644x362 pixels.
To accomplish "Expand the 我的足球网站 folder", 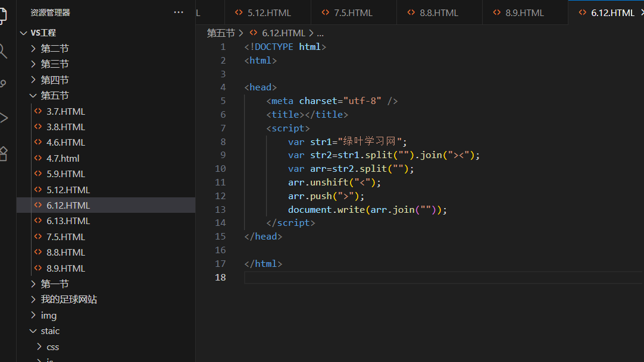I will click(33, 299).
